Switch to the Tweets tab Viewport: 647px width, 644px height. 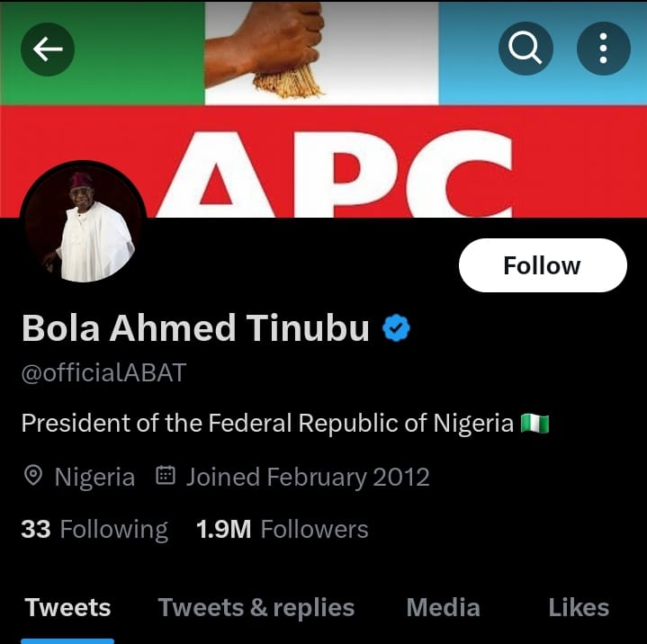point(67,608)
